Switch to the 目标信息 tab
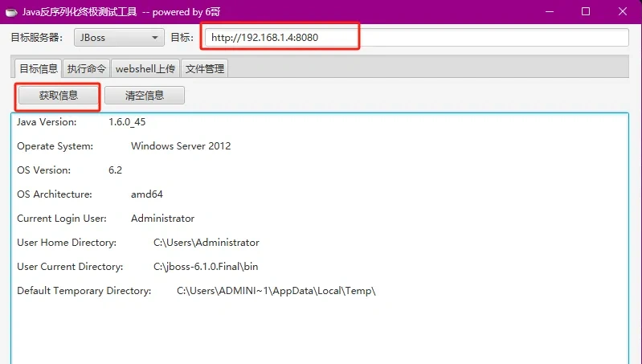Viewport: 642px width, 364px height. tap(38, 68)
